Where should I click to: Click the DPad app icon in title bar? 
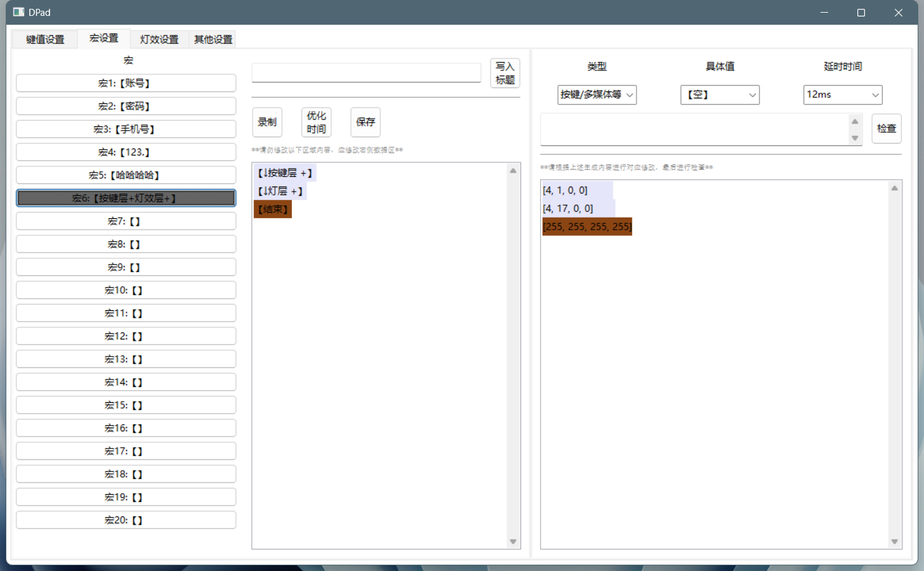18,12
